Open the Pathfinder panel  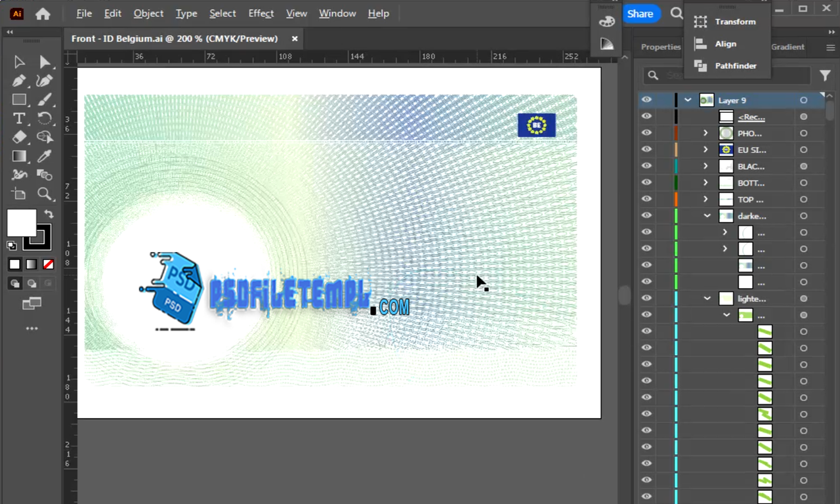tap(726, 66)
